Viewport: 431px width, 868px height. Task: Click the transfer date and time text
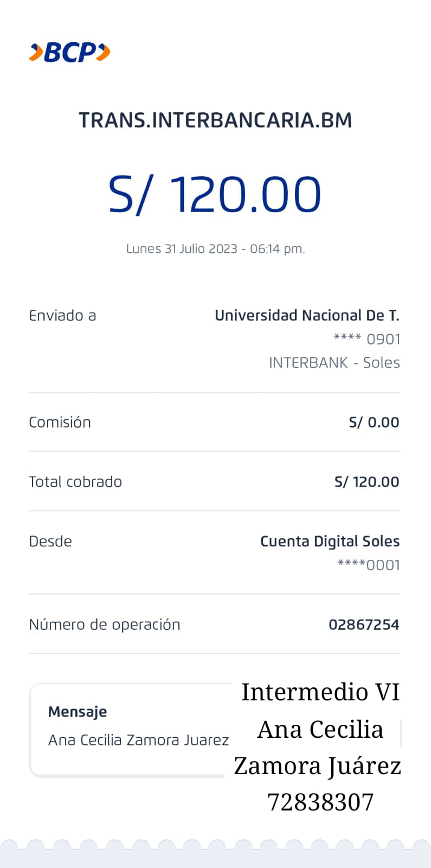tap(215, 249)
